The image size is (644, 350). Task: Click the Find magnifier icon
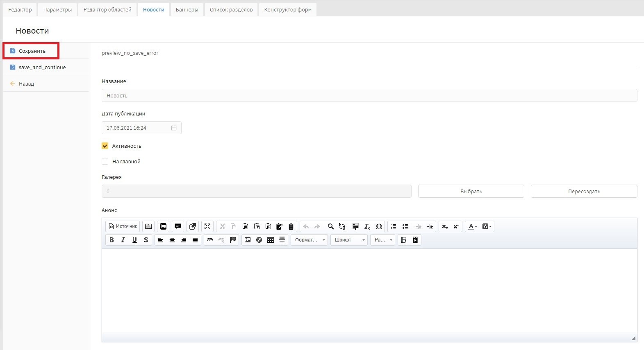[x=330, y=226]
